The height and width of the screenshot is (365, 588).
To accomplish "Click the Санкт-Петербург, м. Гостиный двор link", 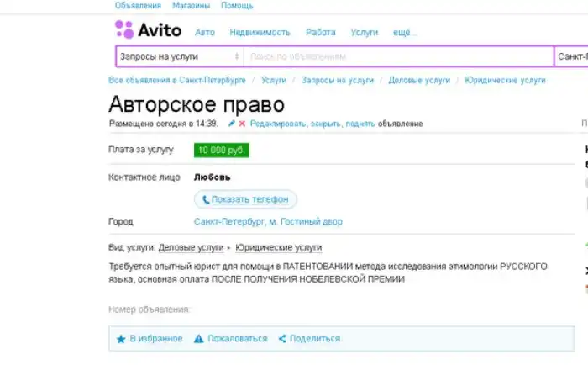I will tap(268, 222).
